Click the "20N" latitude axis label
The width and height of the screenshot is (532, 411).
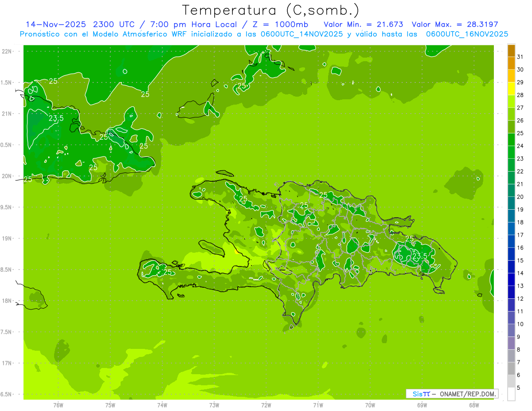click(7, 176)
